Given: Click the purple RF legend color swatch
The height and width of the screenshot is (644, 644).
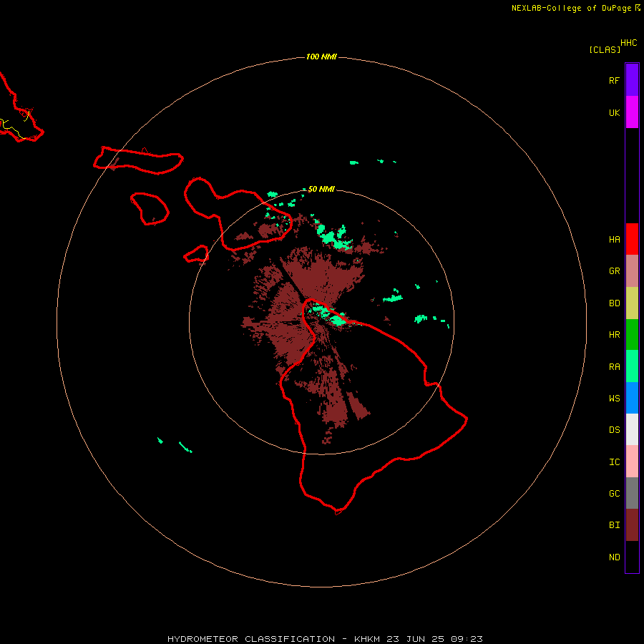Looking at the screenshot, I should pos(632,80).
